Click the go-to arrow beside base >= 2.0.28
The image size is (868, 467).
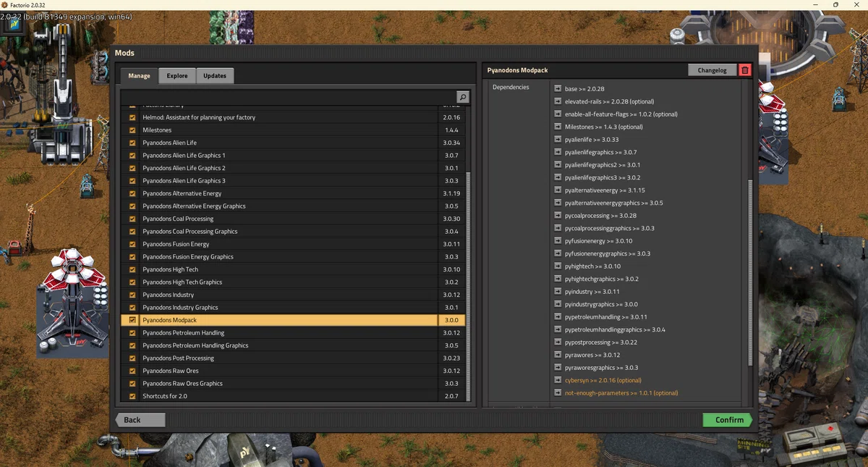(x=558, y=88)
